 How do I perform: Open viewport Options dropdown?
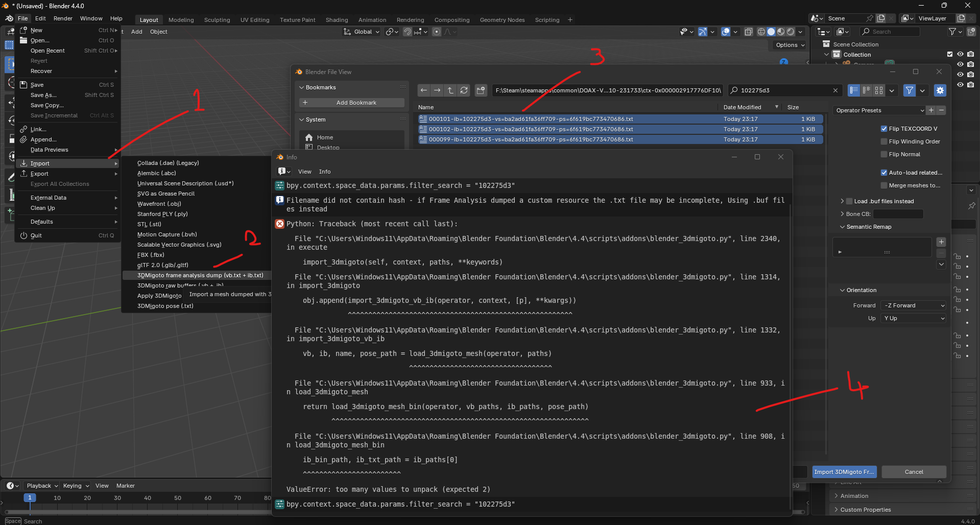click(790, 45)
